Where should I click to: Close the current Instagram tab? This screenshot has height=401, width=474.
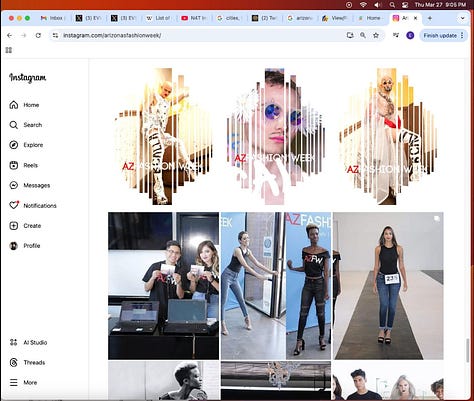(x=415, y=18)
